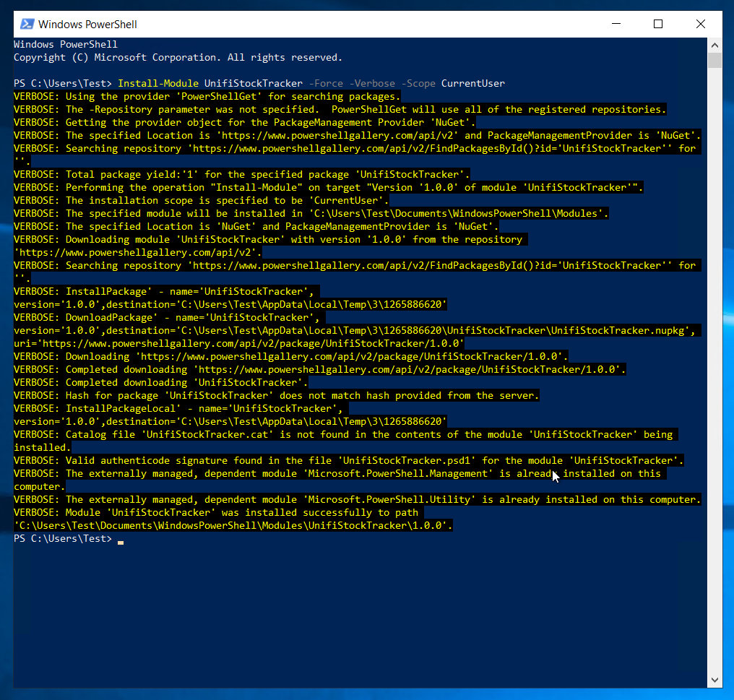Minimize the PowerShell window
The height and width of the screenshot is (700, 734).
(616, 24)
